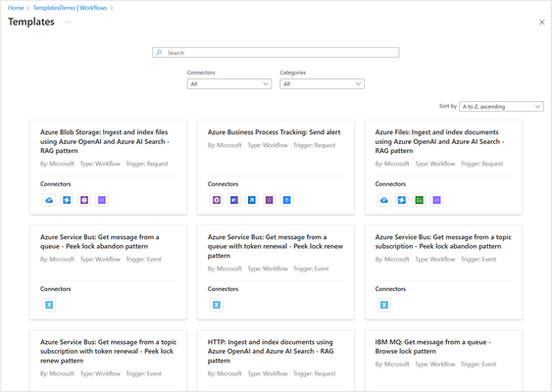Go to Home in the breadcrumb
The width and height of the screenshot is (552, 392).
pos(16,8)
